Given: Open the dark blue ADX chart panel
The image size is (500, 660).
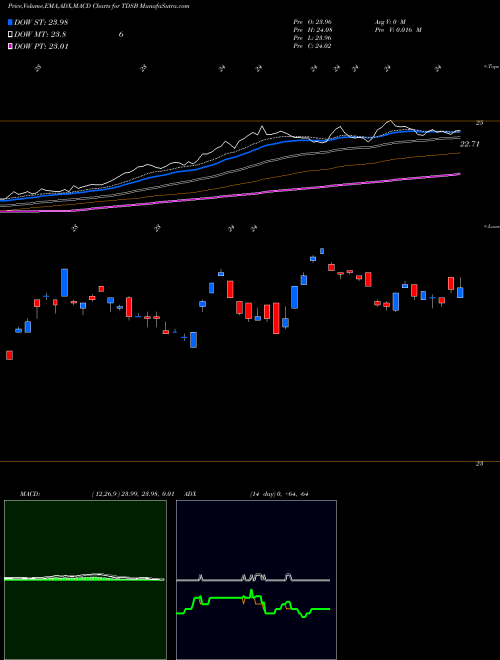Looking at the screenshot, I should click(256, 580).
